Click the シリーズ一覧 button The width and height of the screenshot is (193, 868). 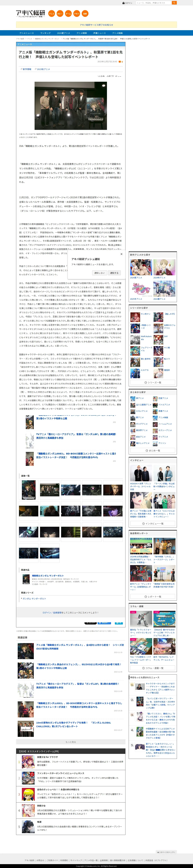click(x=153, y=382)
